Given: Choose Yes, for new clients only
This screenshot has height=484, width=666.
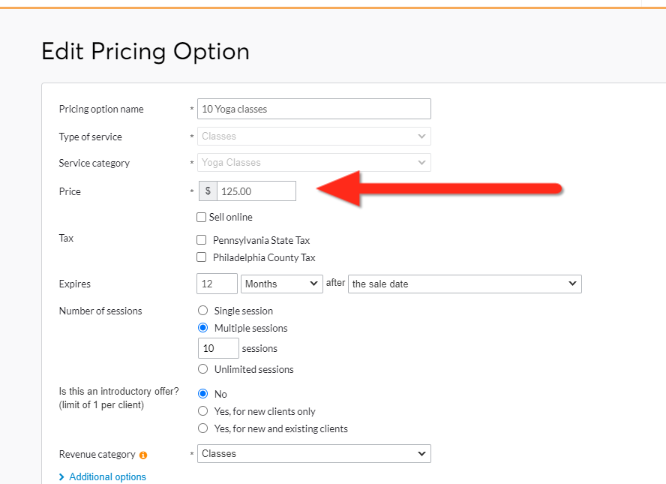Looking at the screenshot, I should (203, 411).
